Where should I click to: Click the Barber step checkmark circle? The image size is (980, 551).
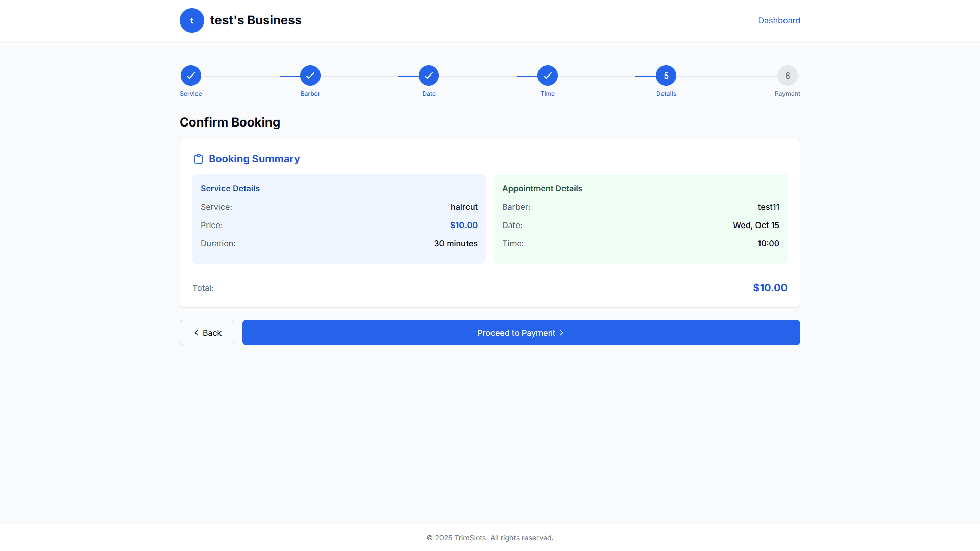(310, 76)
